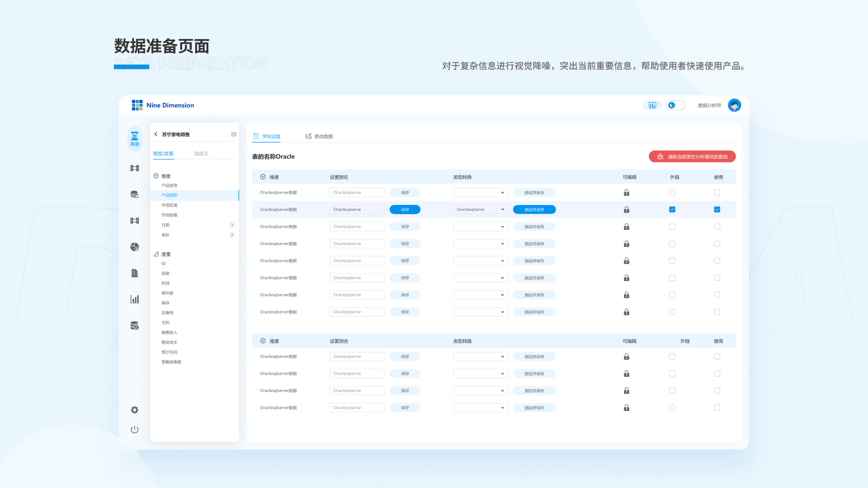Expand the 日期 dimension item
868x488 pixels.
tap(232, 225)
